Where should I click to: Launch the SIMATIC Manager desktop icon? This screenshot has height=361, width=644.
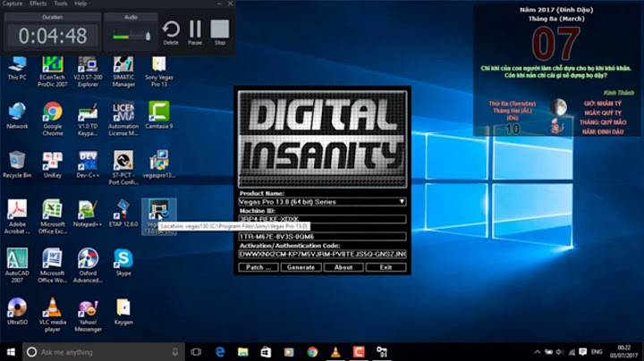pyautogui.click(x=123, y=65)
